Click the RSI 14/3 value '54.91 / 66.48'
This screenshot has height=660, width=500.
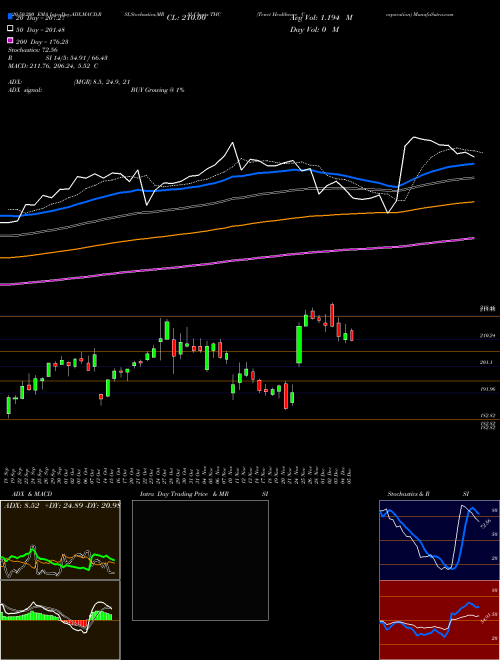86,58
